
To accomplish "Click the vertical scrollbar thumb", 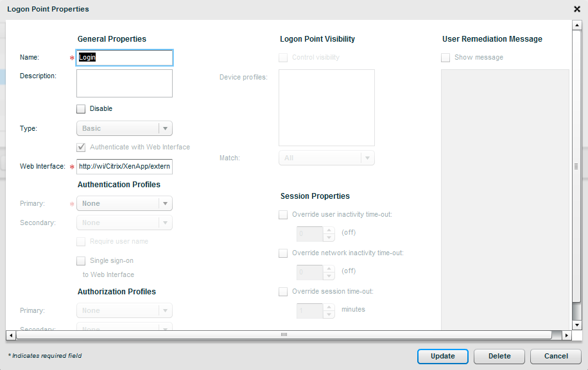I will (576, 166).
